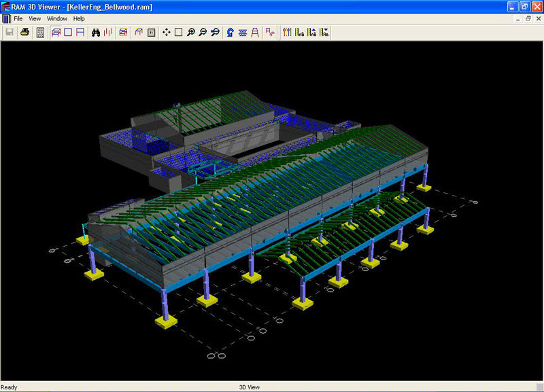Click the Print toolbar icon

pyautogui.click(x=24, y=32)
